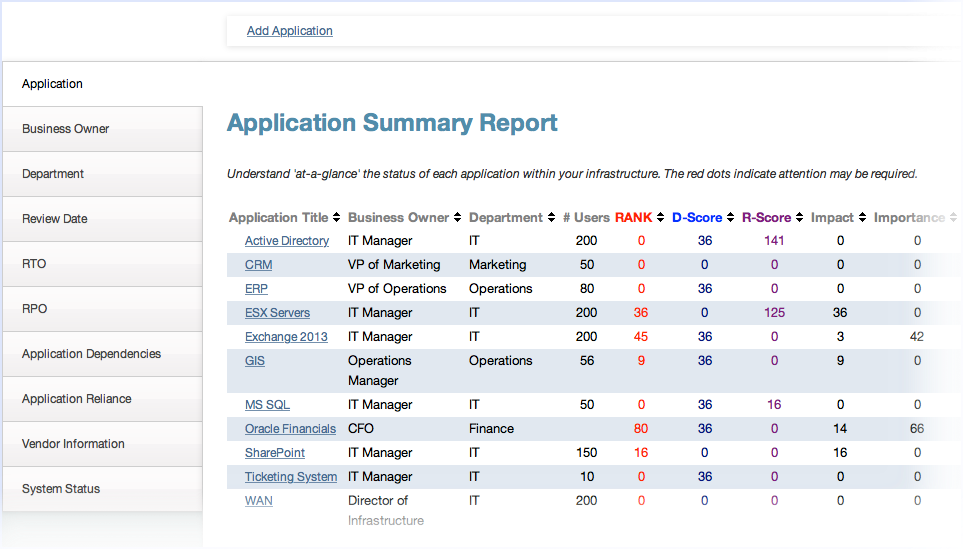Sort by Application Title arrows
Screen dimensions: 963x549
click(337, 217)
